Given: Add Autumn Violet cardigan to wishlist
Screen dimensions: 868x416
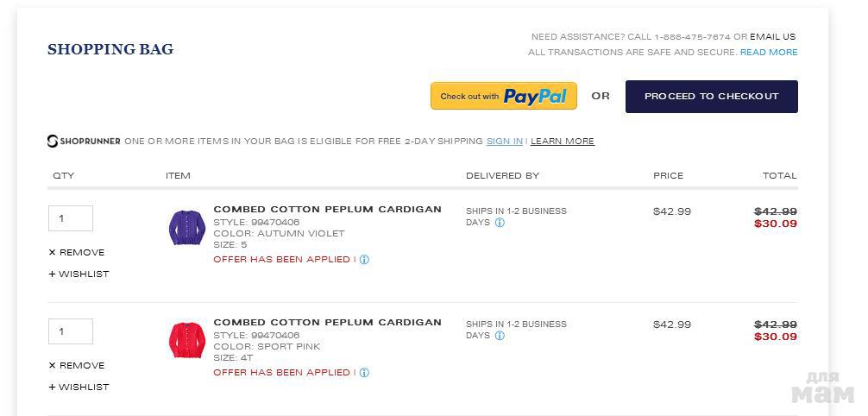Looking at the screenshot, I should click(x=79, y=274).
